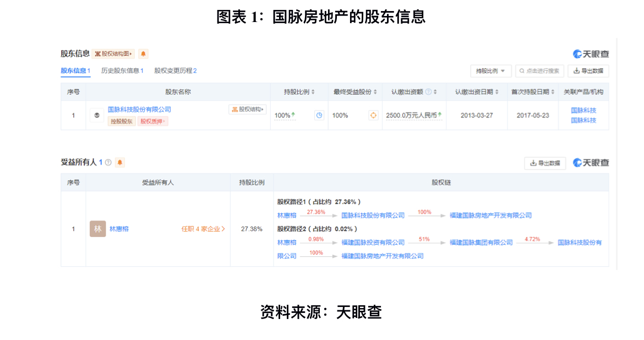Select the 控股股东 tag

point(122,121)
